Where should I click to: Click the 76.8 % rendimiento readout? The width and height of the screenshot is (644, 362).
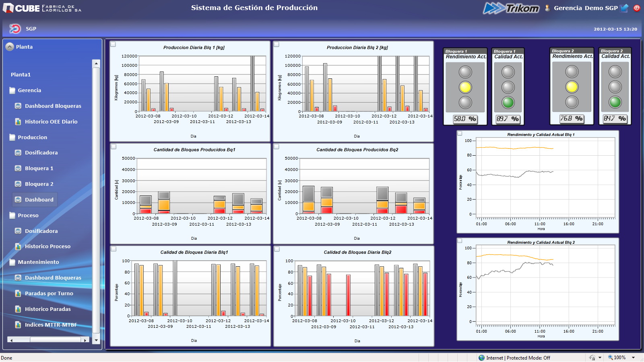(x=572, y=119)
